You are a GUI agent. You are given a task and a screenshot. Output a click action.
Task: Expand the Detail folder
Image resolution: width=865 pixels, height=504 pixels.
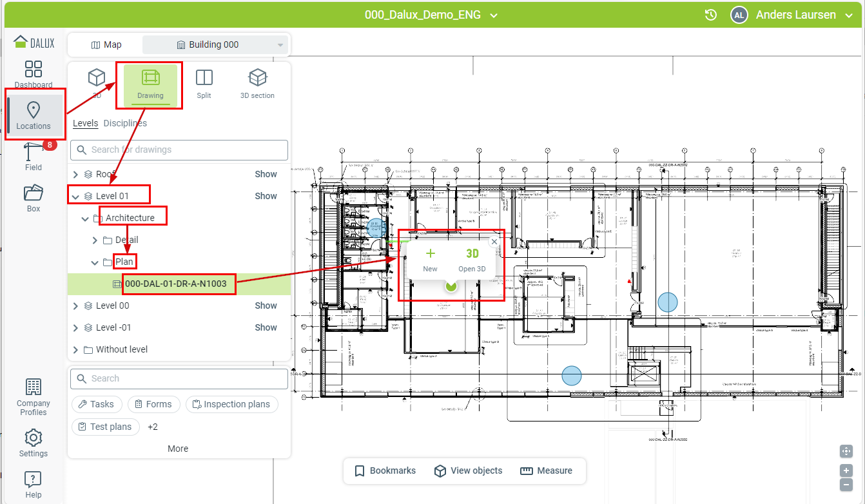tap(95, 240)
